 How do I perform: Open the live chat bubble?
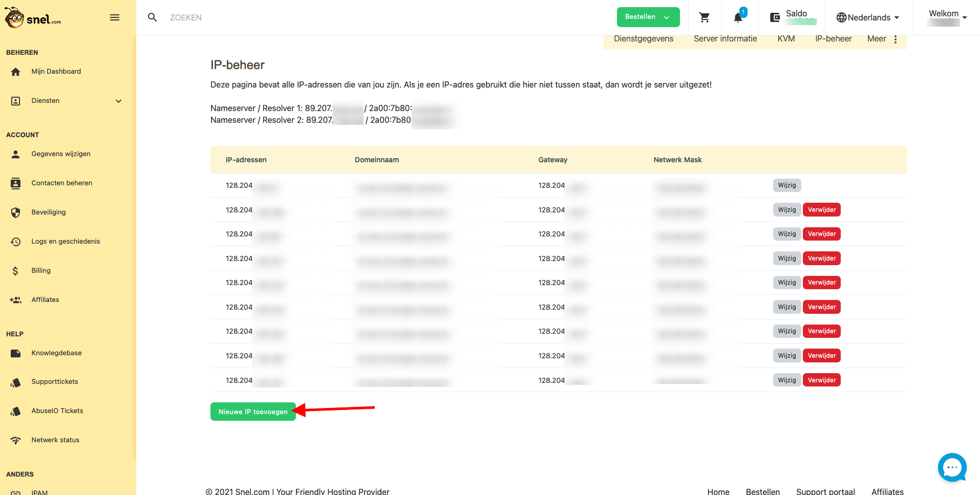(952, 467)
